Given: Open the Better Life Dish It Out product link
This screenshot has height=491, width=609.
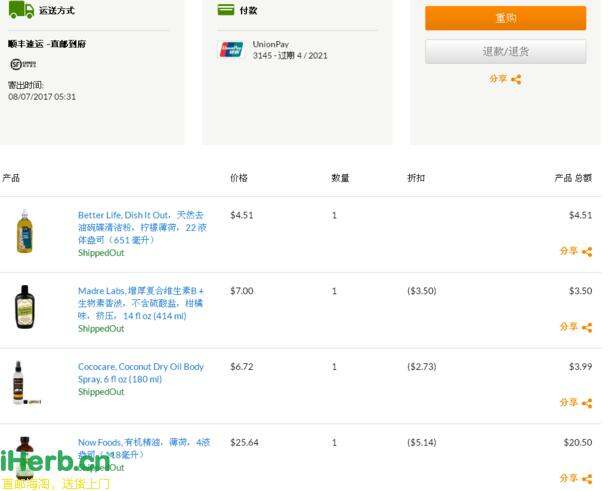Looking at the screenshot, I should [x=142, y=228].
